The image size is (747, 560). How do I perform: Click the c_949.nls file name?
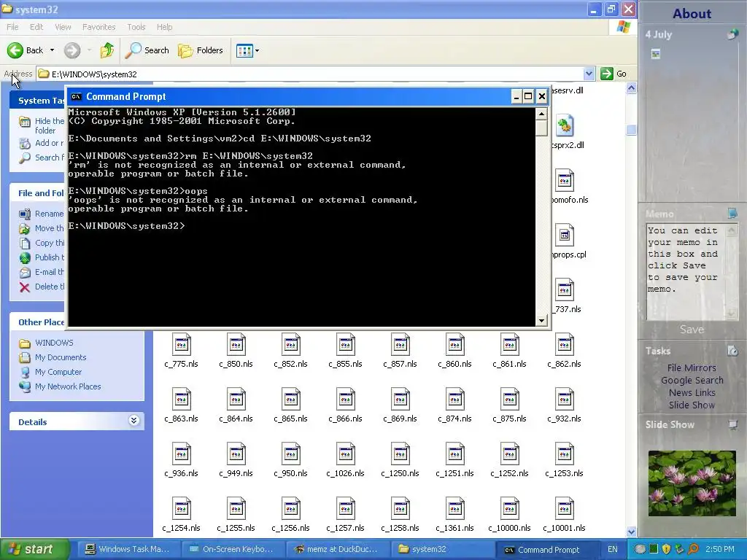coord(236,473)
